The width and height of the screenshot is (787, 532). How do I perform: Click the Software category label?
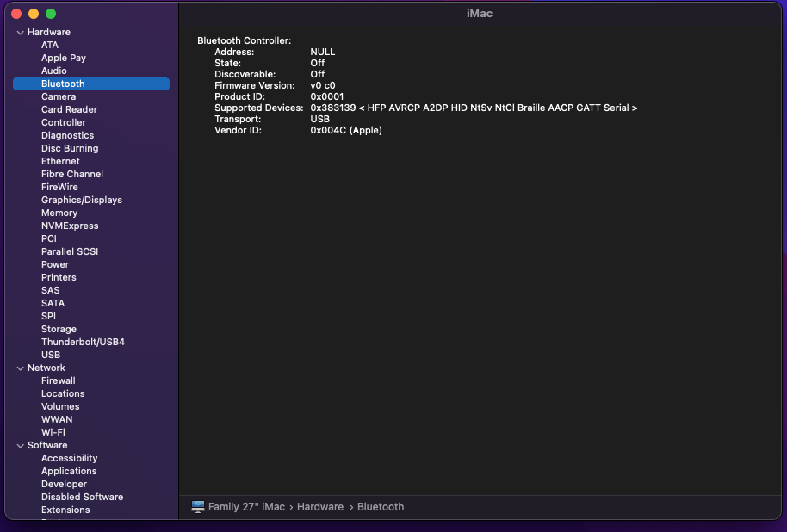click(x=47, y=445)
